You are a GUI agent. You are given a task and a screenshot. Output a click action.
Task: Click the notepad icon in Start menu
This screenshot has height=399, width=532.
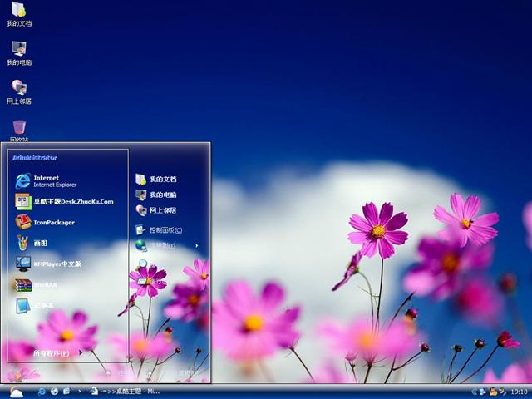pyautogui.click(x=23, y=305)
